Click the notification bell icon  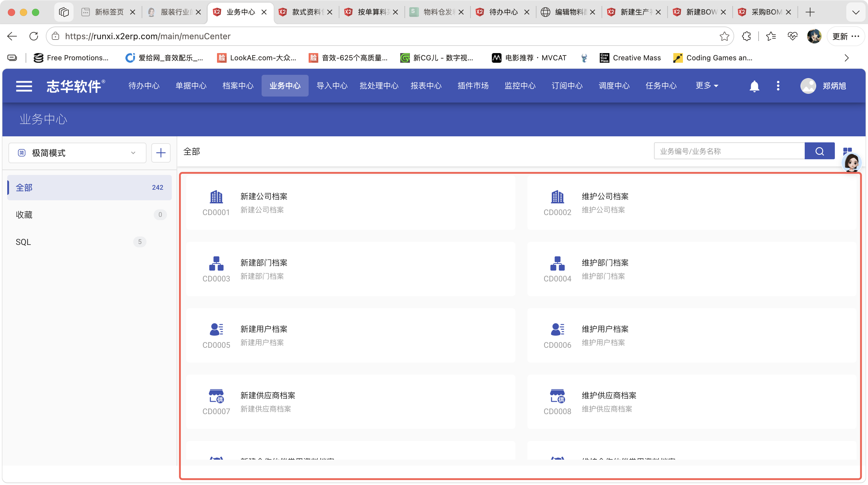(x=754, y=86)
